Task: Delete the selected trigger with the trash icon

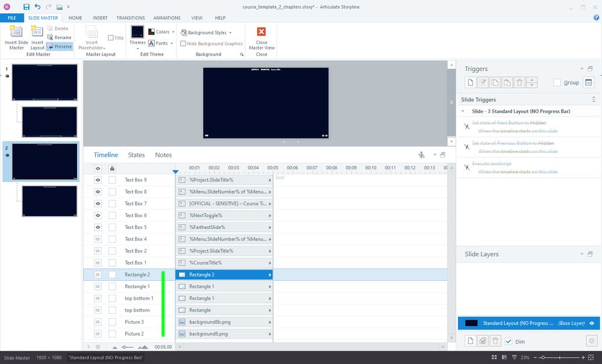Action: pos(518,83)
